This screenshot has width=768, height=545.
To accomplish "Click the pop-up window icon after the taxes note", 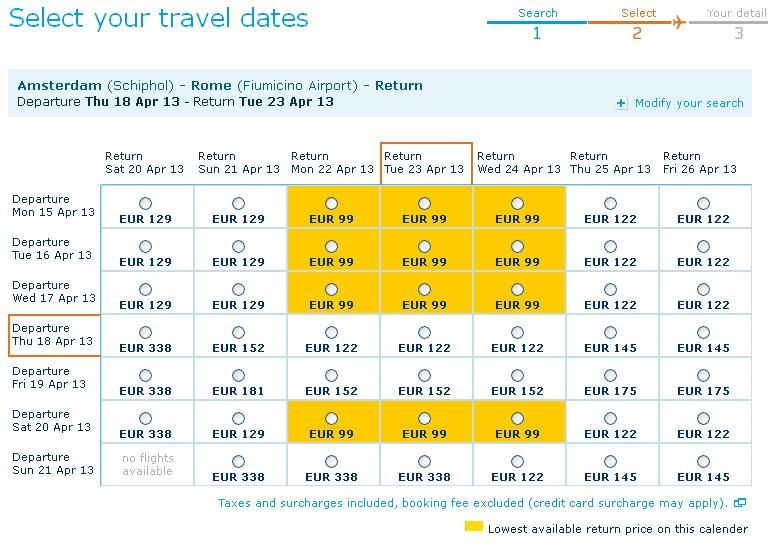I will point(740,503).
